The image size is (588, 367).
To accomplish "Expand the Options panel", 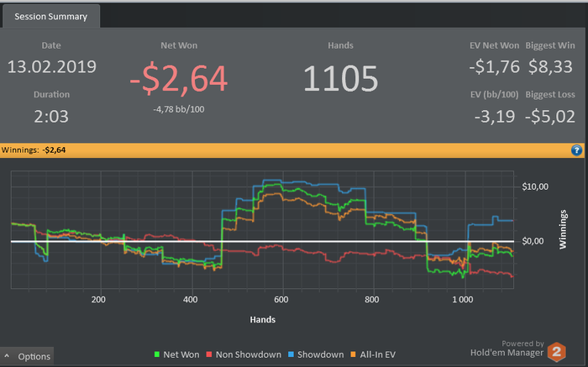I will [x=27, y=356].
